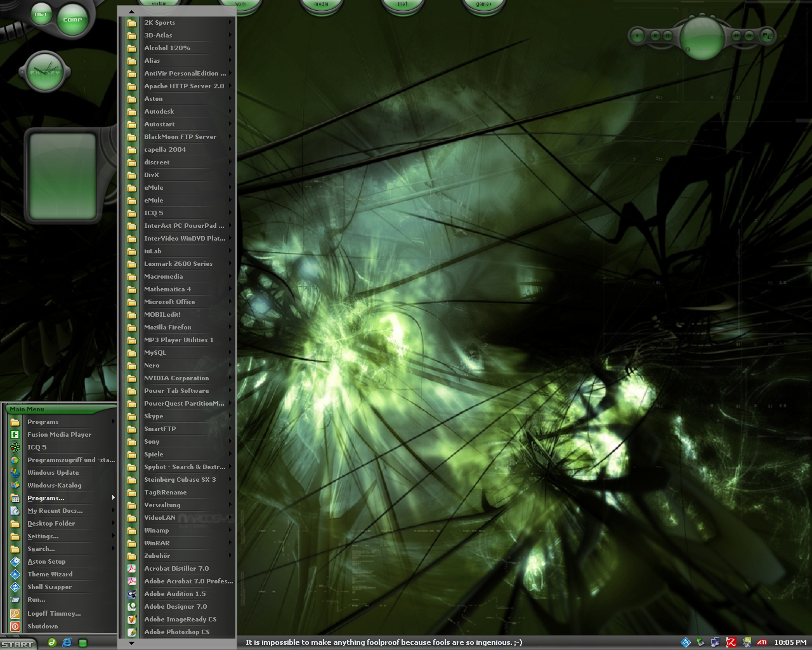
Task: Click the NET round button
Action: (x=41, y=14)
